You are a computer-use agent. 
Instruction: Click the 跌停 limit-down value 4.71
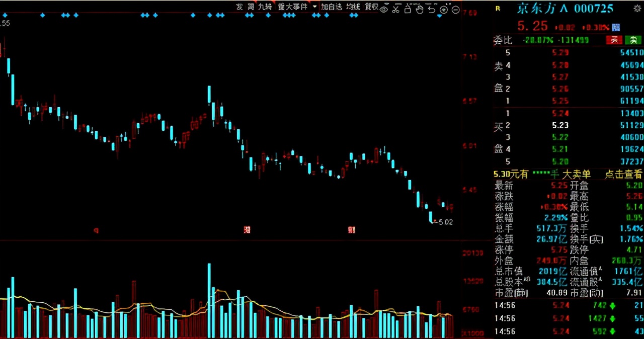[634, 249]
